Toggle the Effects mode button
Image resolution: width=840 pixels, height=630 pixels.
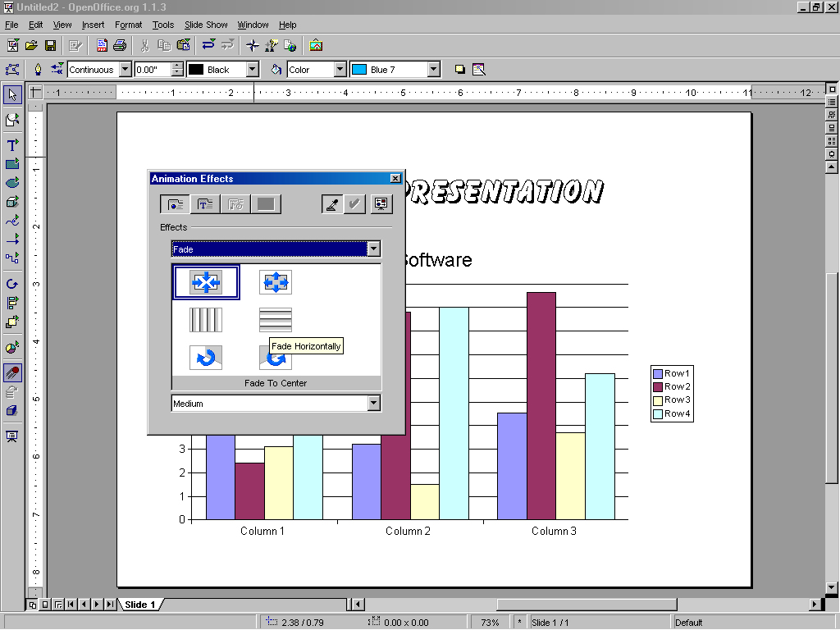tap(175, 204)
